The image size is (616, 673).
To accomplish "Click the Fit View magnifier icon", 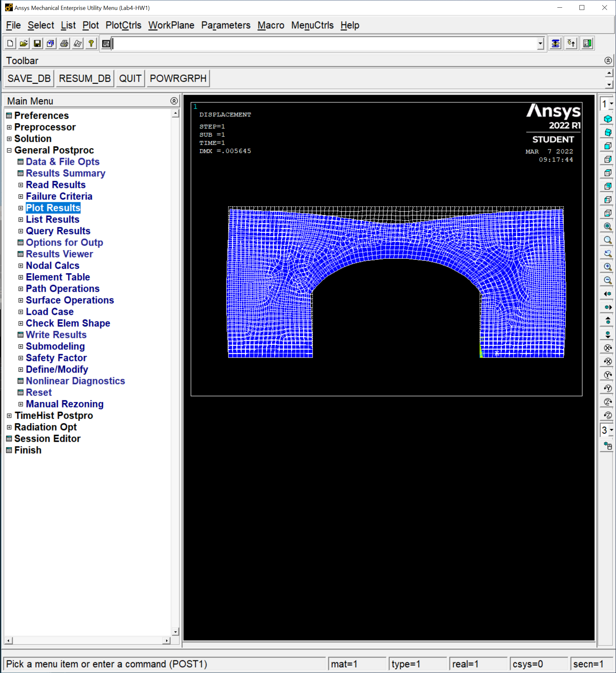I will (x=608, y=226).
